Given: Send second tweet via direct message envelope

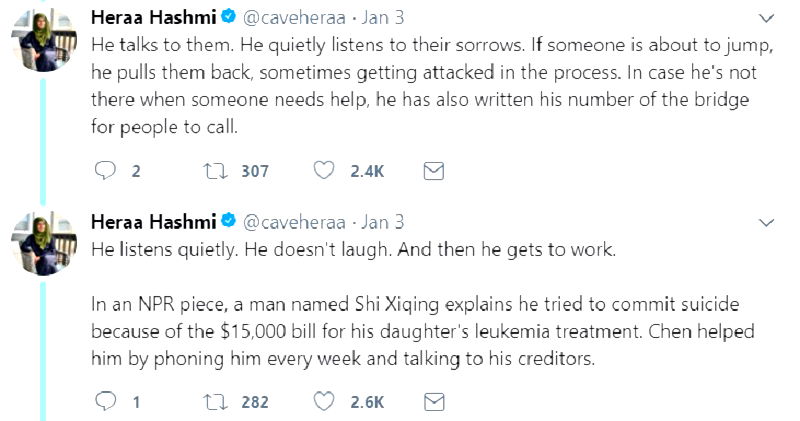Looking at the screenshot, I should [433, 402].
